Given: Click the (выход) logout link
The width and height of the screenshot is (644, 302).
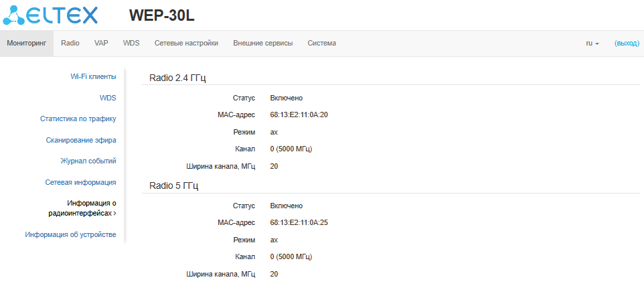Looking at the screenshot, I should 627,43.
